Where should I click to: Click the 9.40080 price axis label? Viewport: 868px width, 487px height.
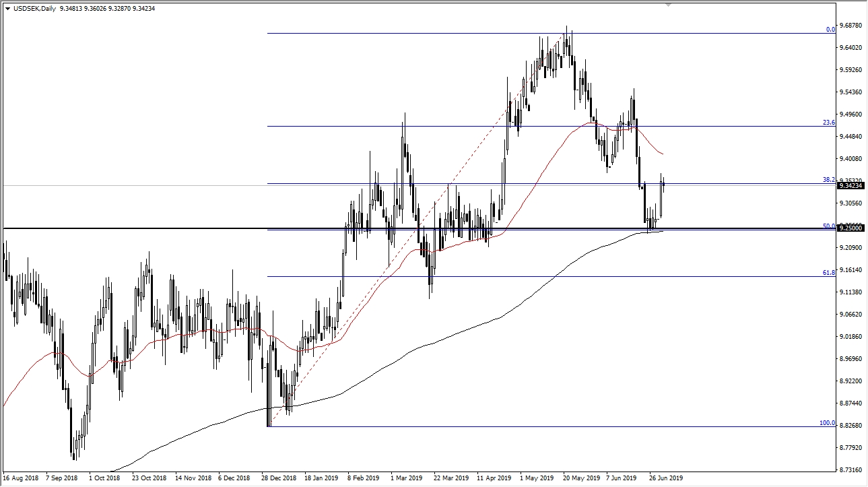pos(851,159)
